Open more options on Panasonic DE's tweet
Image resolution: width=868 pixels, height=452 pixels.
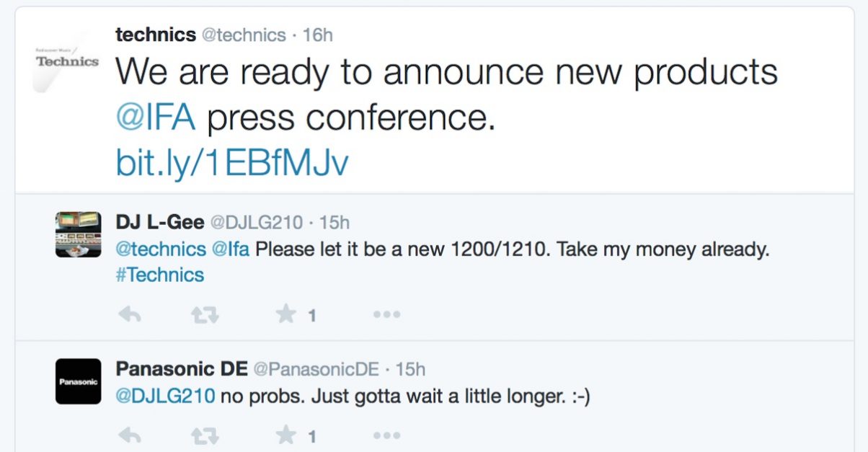pos(386,435)
